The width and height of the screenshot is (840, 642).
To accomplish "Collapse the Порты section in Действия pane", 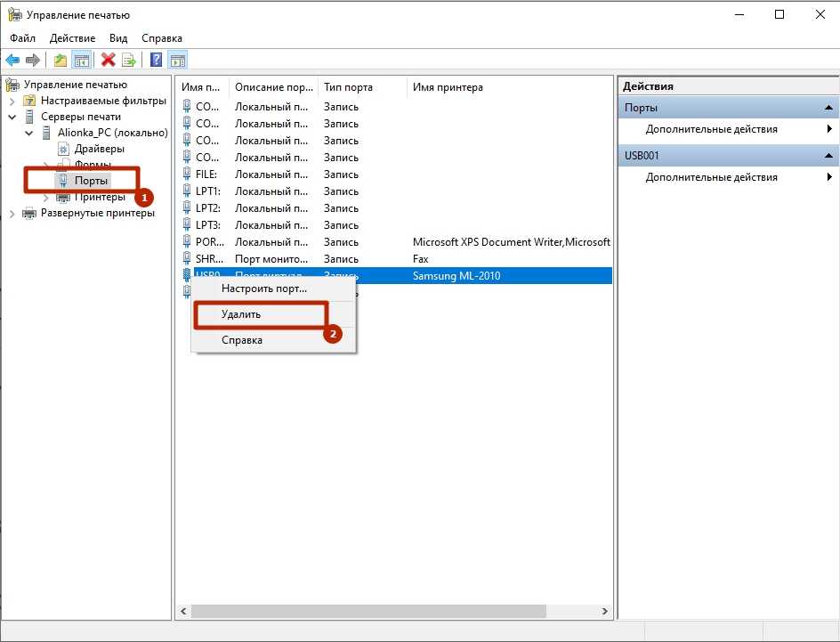I will point(828,108).
